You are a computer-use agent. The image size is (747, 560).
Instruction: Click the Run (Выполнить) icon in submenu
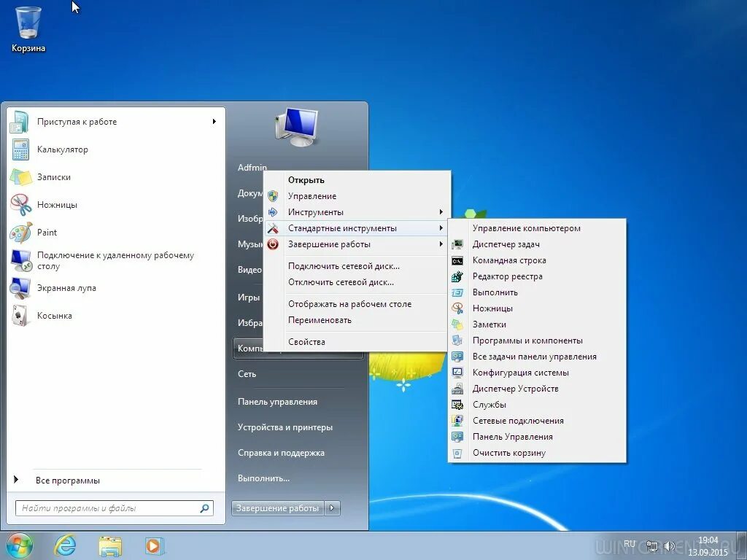click(457, 293)
